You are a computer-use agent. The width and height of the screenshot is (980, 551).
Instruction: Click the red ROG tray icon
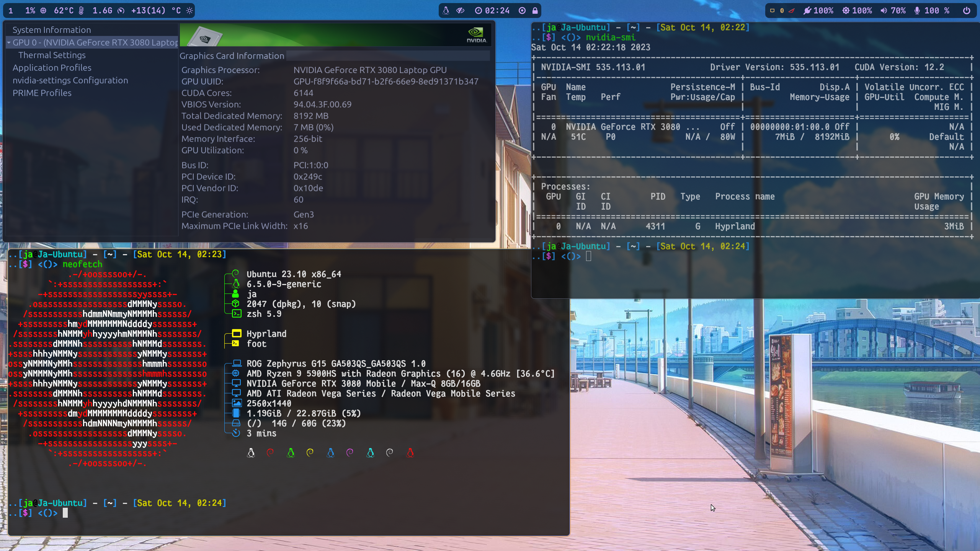pos(791,11)
